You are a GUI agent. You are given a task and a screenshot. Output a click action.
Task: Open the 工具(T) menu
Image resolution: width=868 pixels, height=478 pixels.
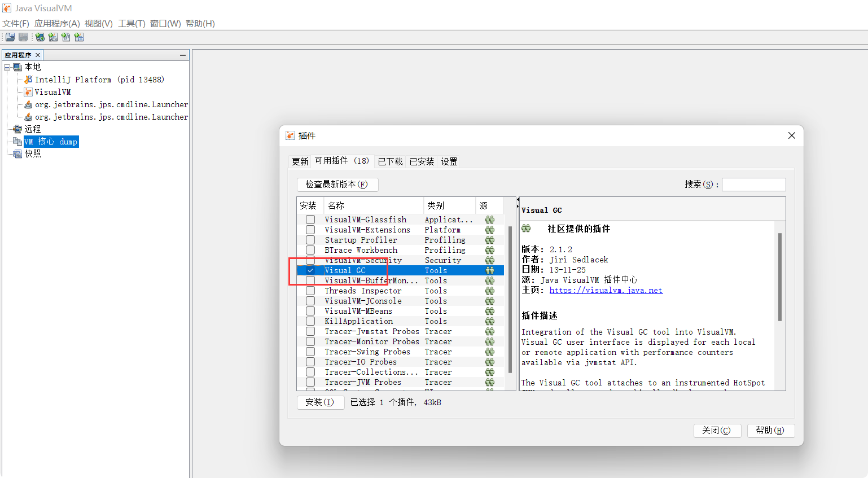point(131,24)
